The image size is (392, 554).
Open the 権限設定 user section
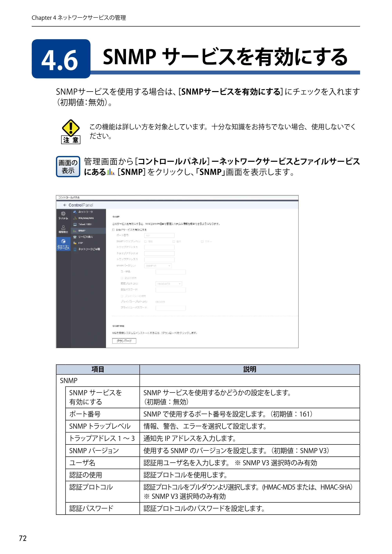[x=63, y=229]
